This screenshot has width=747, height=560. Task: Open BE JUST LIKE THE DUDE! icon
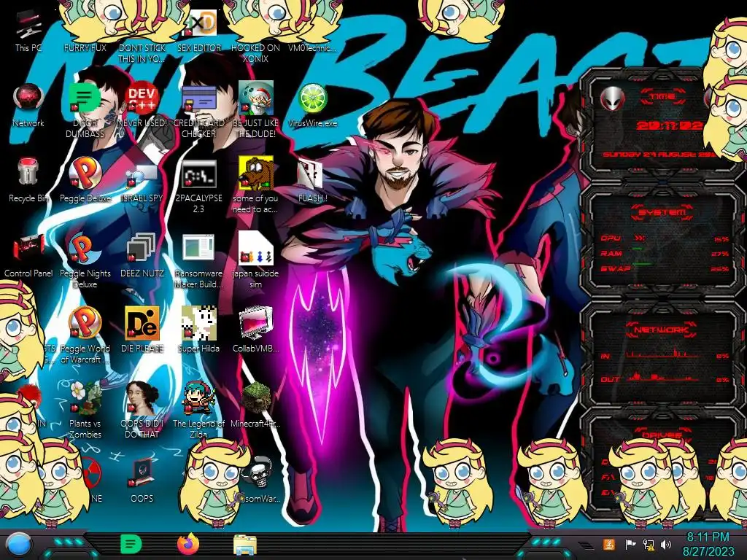(255, 111)
